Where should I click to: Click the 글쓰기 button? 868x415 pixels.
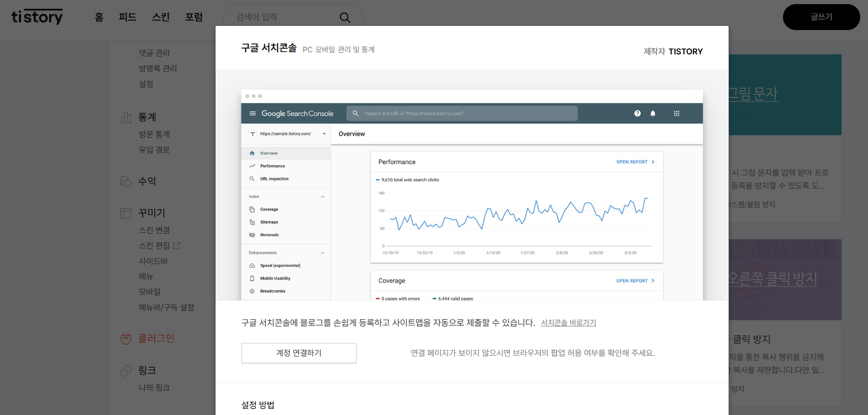tap(821, 17)
